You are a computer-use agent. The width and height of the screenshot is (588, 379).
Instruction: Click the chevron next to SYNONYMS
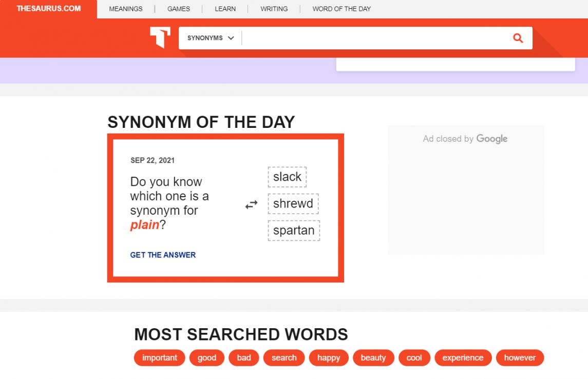pos(231,37)
